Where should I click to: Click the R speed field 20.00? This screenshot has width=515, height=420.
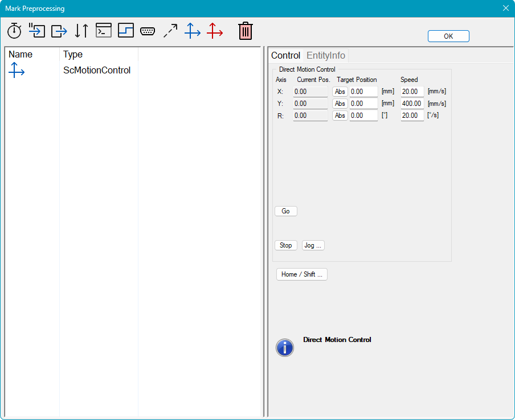412,116
